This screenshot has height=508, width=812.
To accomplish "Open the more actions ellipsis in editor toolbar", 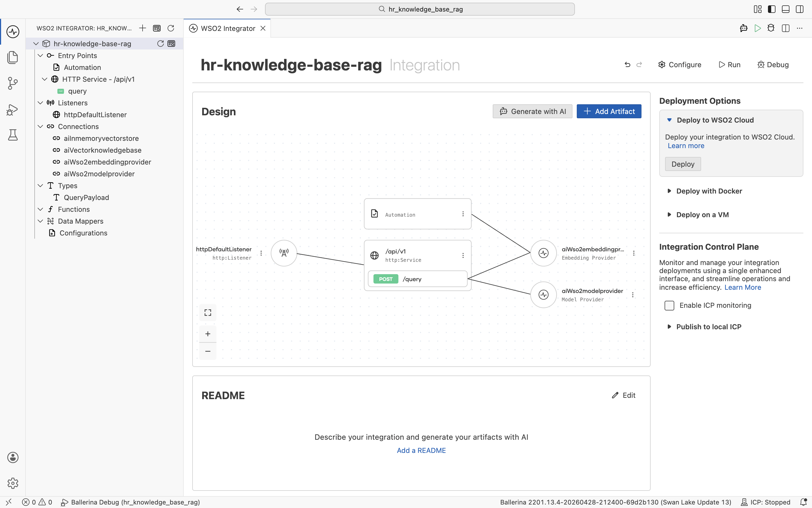I will coord(800,28).
